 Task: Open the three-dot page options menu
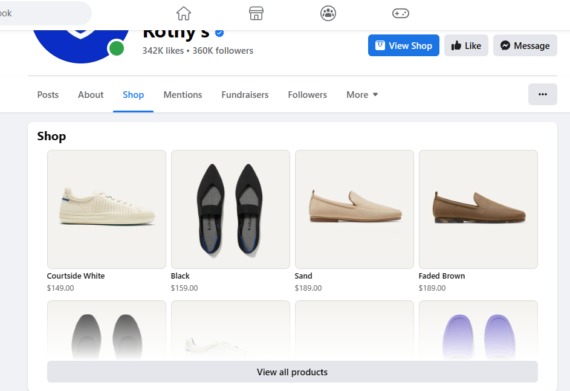[x=542, y=94]
